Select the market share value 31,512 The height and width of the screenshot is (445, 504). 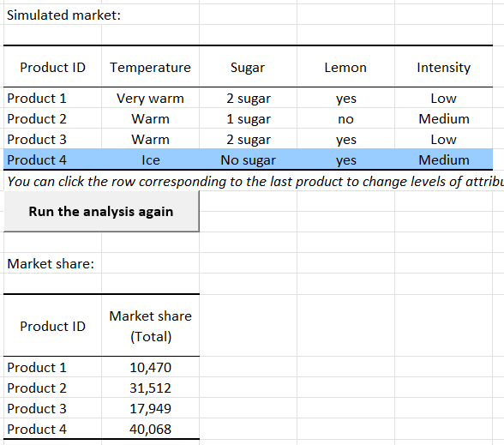(x=151, y=388)
